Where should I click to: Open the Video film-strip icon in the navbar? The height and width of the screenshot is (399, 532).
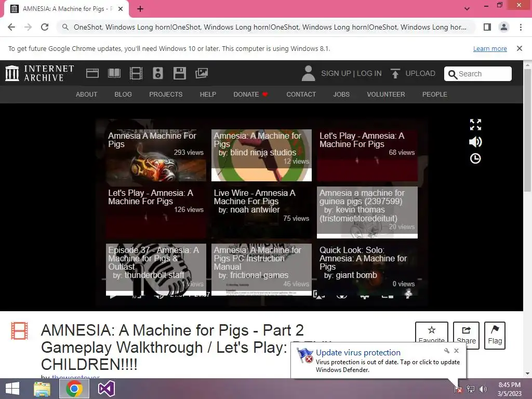pyautogui.click(x=136, y=73)
